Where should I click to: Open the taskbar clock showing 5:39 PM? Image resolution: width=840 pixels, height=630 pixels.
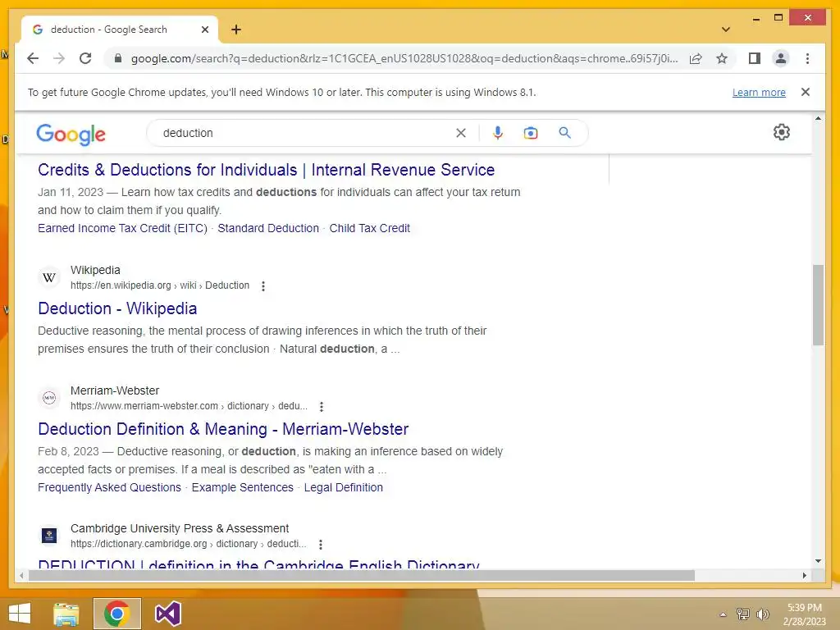click(804, 614)
